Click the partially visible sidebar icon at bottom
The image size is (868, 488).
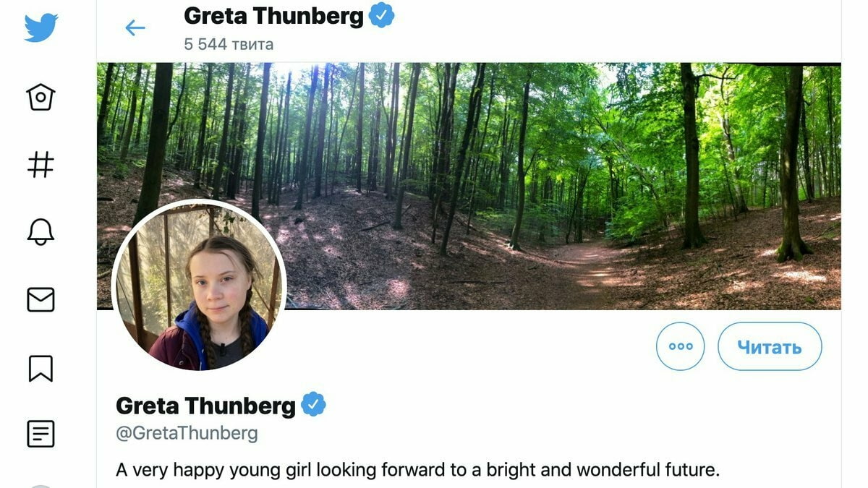tap(41, 486)
